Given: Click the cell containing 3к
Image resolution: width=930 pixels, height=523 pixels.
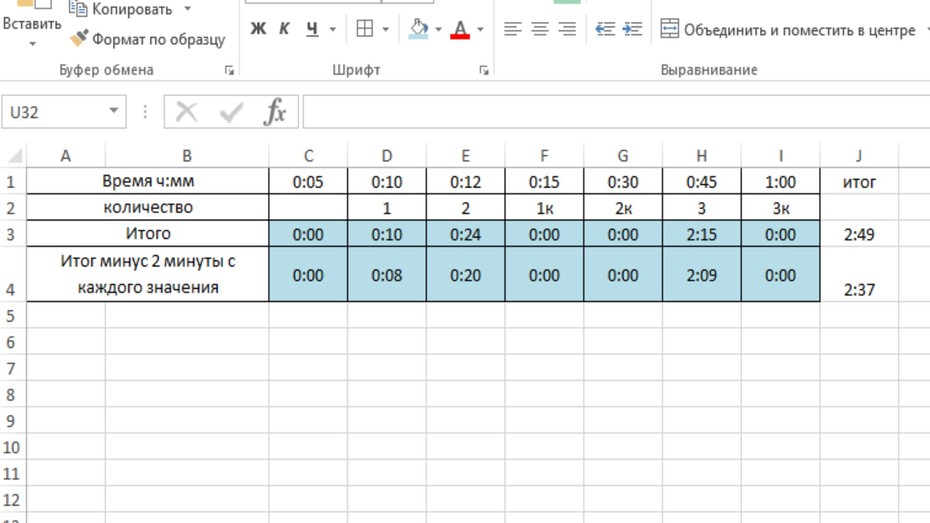Looking at the screenshot, I should click(781, 208).
